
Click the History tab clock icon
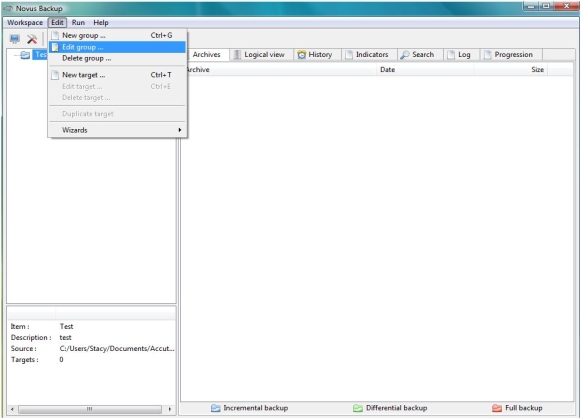302,55
